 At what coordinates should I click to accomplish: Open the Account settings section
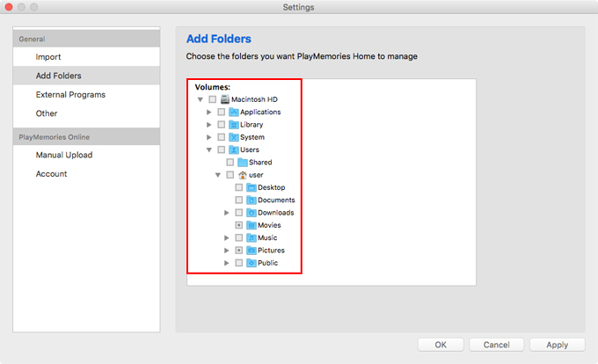click(86, 174)
